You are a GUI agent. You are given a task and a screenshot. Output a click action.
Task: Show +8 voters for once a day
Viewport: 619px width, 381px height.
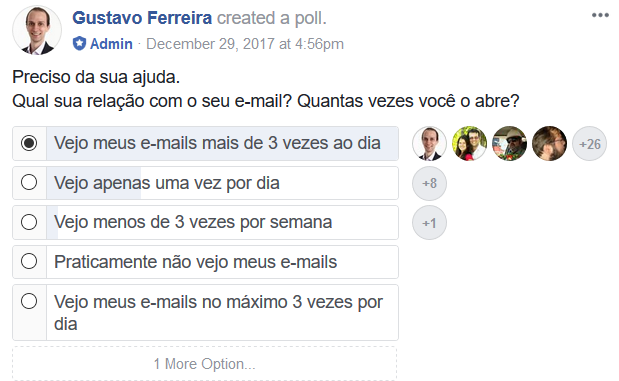429,183
